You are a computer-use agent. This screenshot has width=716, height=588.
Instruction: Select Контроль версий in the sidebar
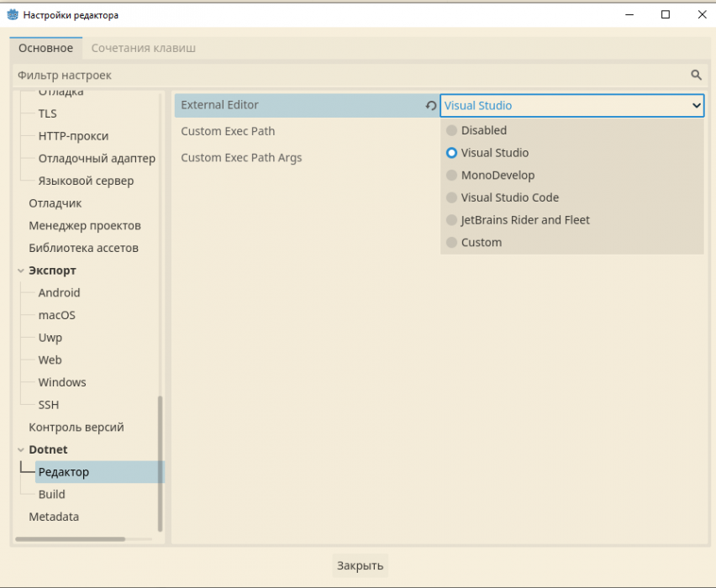click(76, 427)
